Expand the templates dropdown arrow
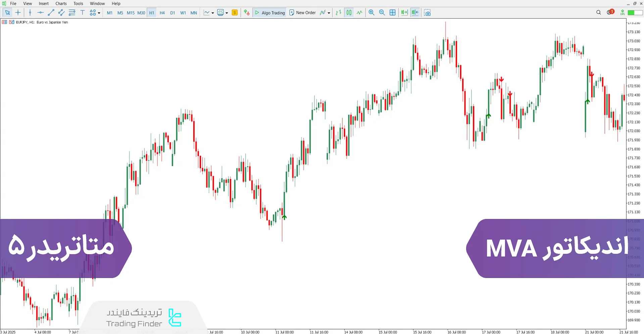The width and height of the screenshot is (644, 334). click(x=227, y=13)
